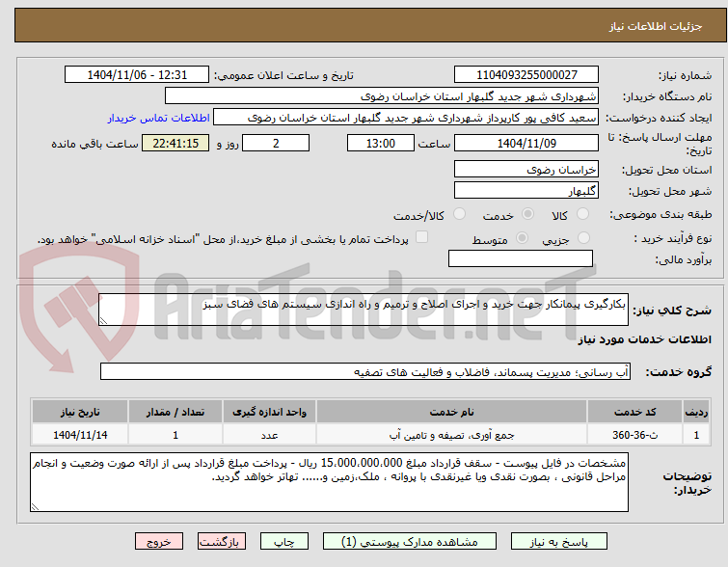Click the بازگشت back button
Viewport: 728px width, 567px height.
click(222, 542)
